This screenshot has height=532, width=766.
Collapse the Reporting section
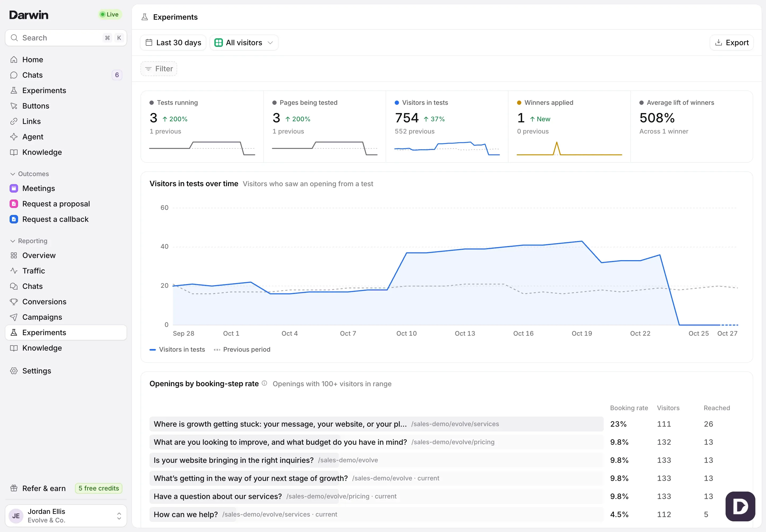29,241
